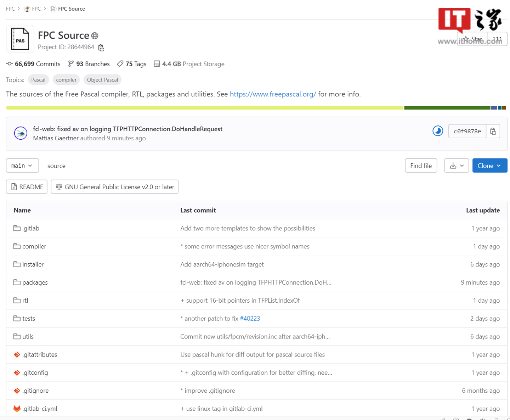
Task: Open the running pipeline status icon
Action: (438, 131)
